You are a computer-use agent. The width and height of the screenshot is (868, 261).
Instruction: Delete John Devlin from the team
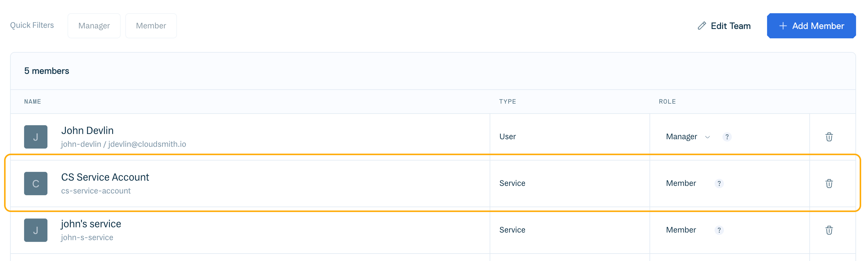point(829,137)
